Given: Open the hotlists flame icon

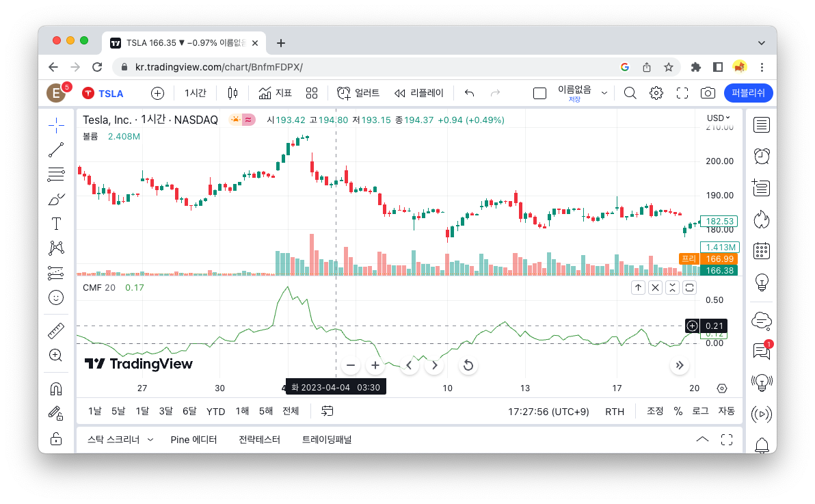Looking at the screenshot, I should pos(762,220).
